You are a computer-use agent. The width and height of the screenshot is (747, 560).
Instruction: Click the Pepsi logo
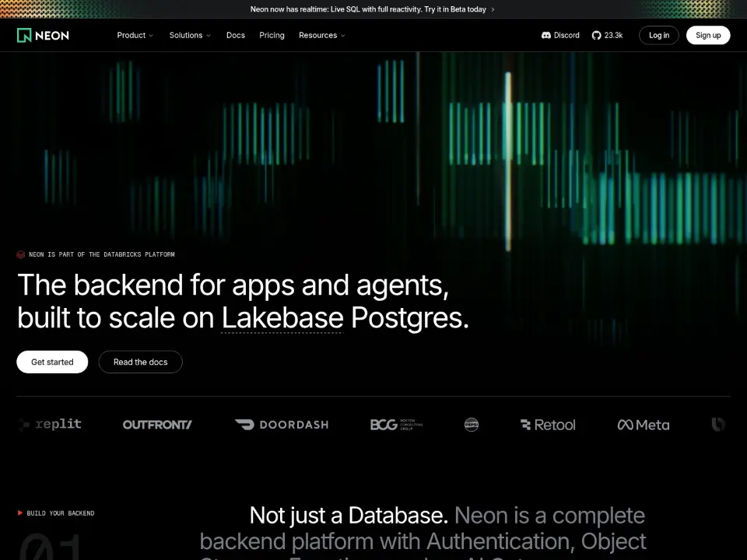click(472, 425)
